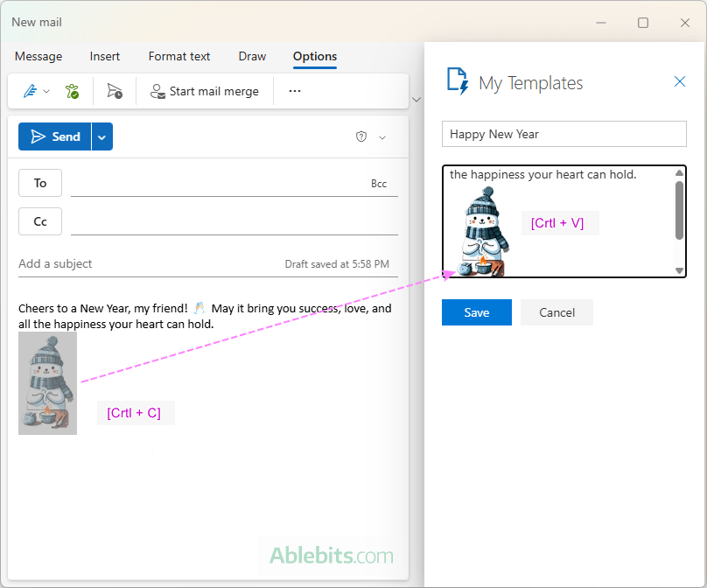Click the sensitivity shield icon

coord(361,136)
